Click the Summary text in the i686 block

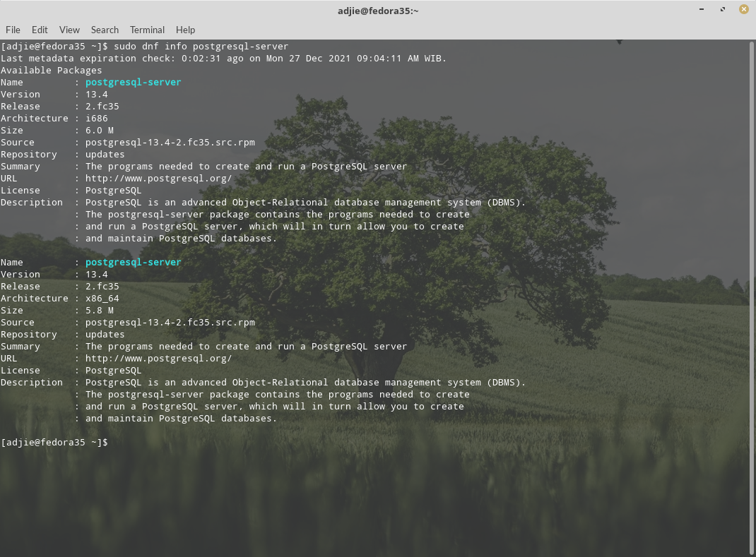[x=247, y=166]
